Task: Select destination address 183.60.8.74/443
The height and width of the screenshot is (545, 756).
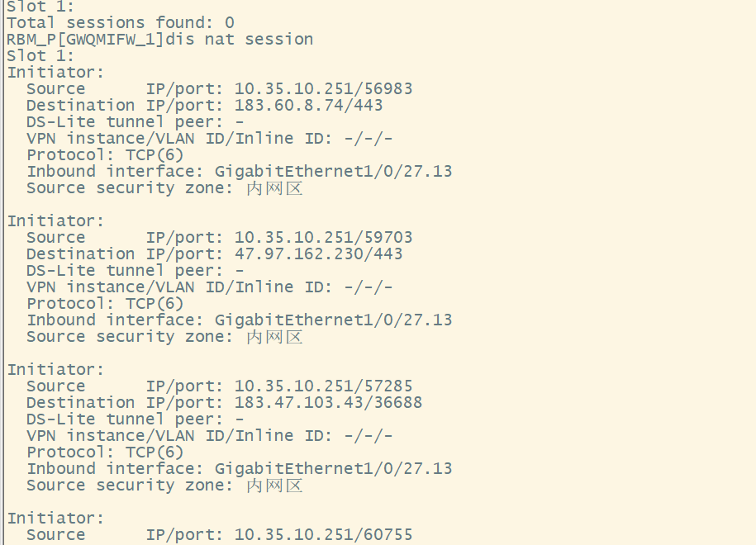Action: 308,105
